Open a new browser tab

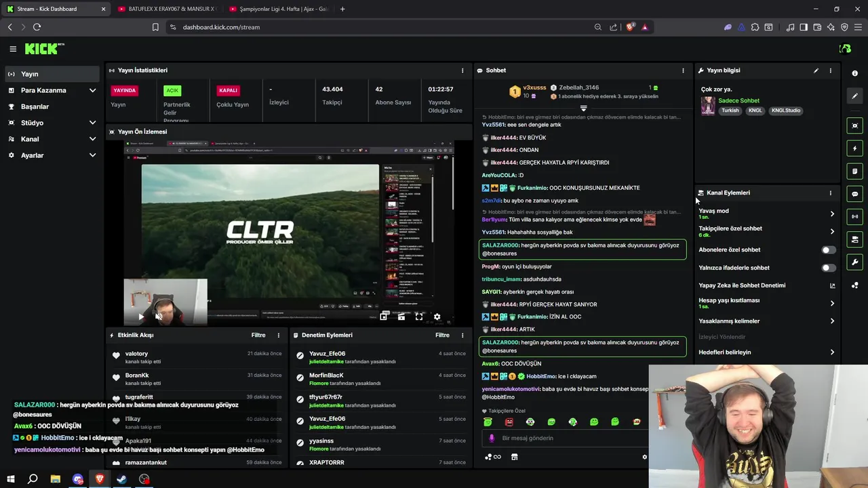click(x=342, y=9)
